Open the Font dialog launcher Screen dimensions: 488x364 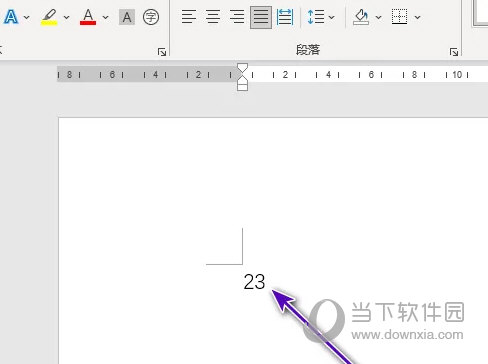coord(162,52)
